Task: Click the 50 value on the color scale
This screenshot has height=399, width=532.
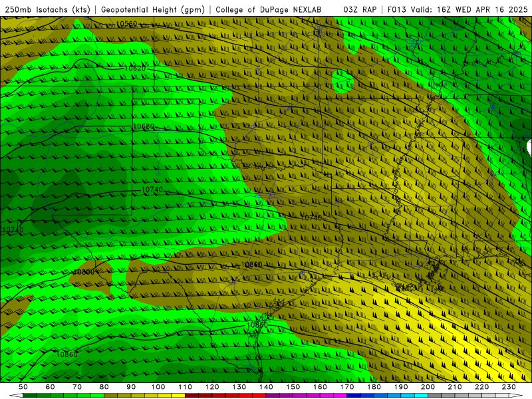Action: pos(23,387)
